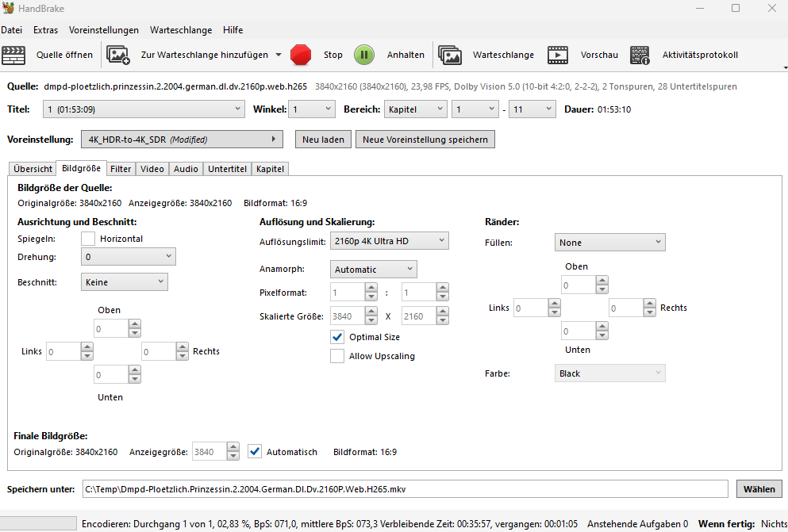Switch to the Audio tab
Viewport: 788px width, 532px height.
[186, 169]
